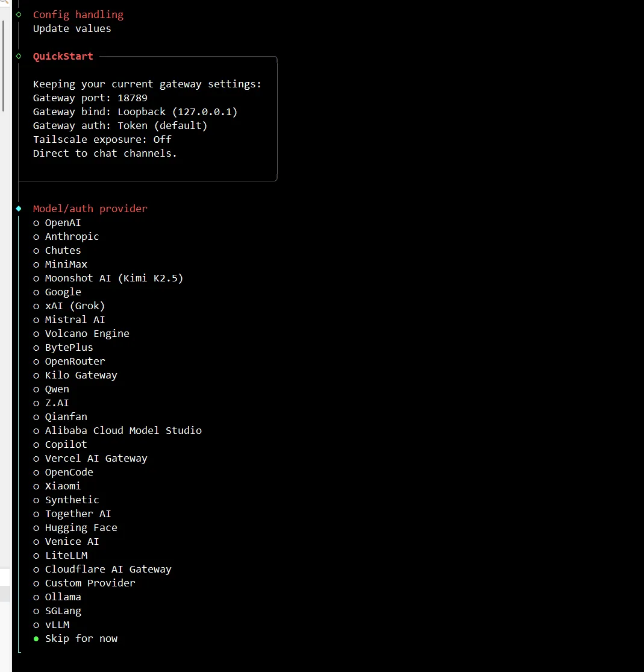
Task: Pick BytePlus from the provider list
Action: (x=63, y=348)
